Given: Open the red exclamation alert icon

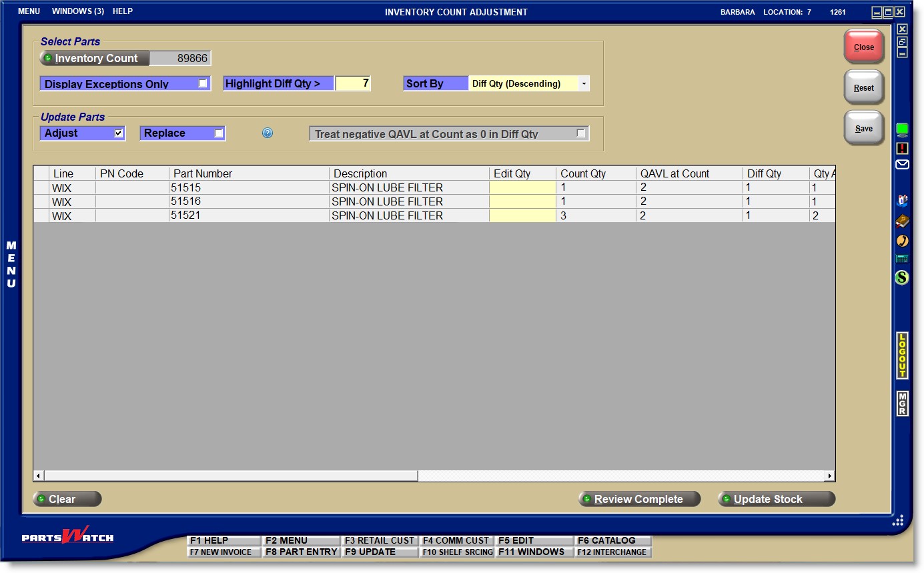Looking at the screenshot, I should (902, 148).
